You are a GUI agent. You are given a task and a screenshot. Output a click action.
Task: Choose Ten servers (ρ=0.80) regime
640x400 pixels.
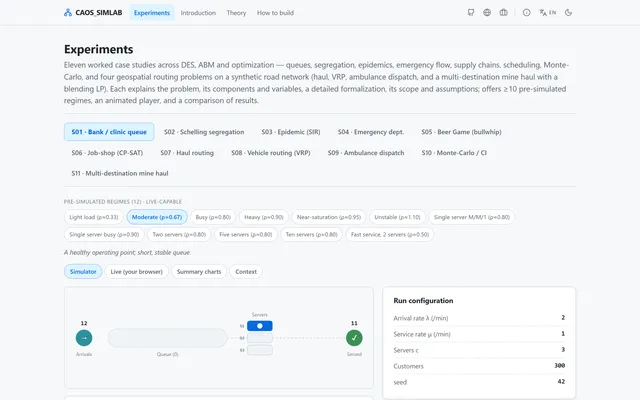click(x=311, y=235)
